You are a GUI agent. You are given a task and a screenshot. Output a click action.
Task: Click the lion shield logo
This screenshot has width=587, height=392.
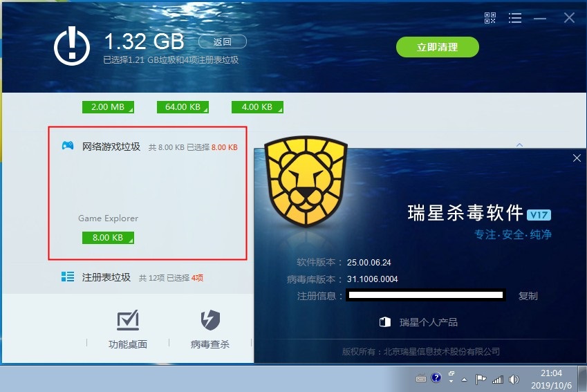point(306,181)
